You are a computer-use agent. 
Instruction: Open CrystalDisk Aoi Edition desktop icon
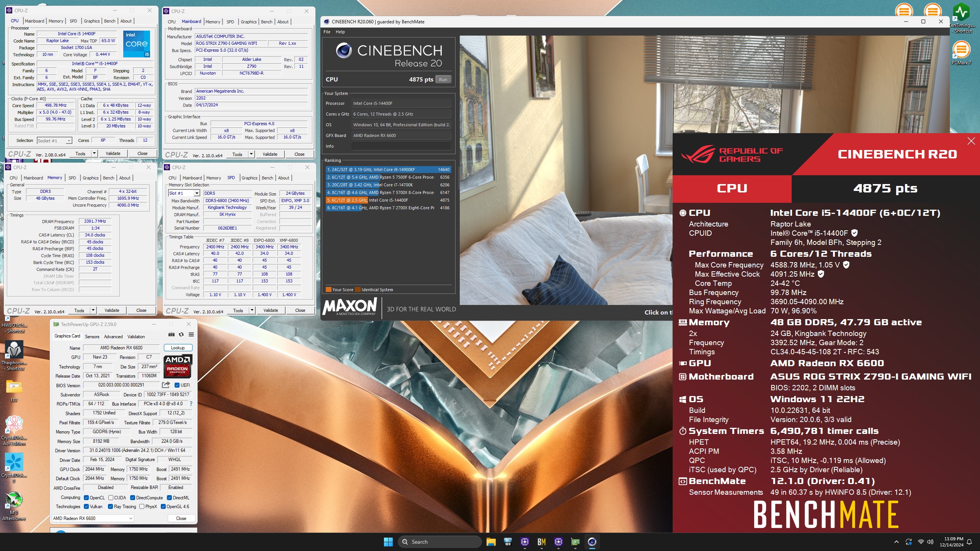[14, 430]
